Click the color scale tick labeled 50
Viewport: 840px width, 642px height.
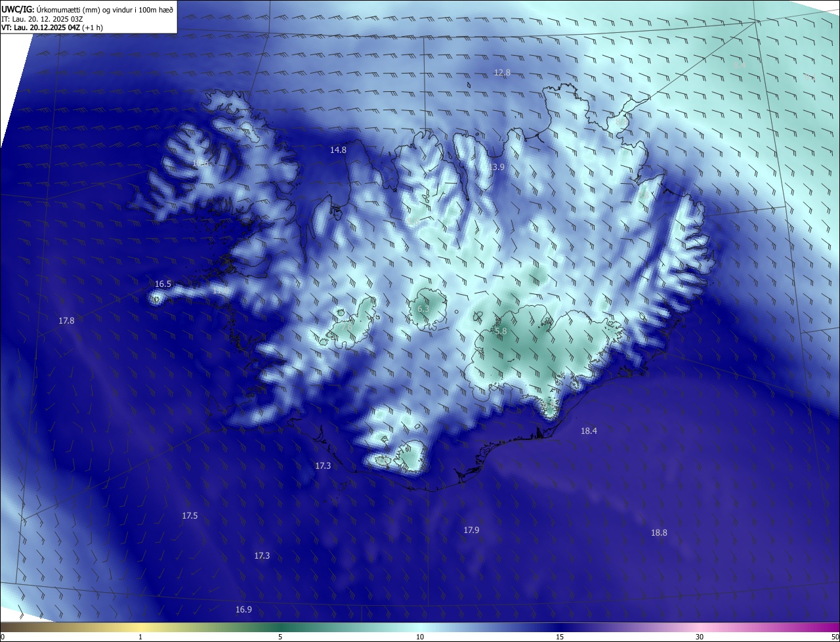pos(835,637)
